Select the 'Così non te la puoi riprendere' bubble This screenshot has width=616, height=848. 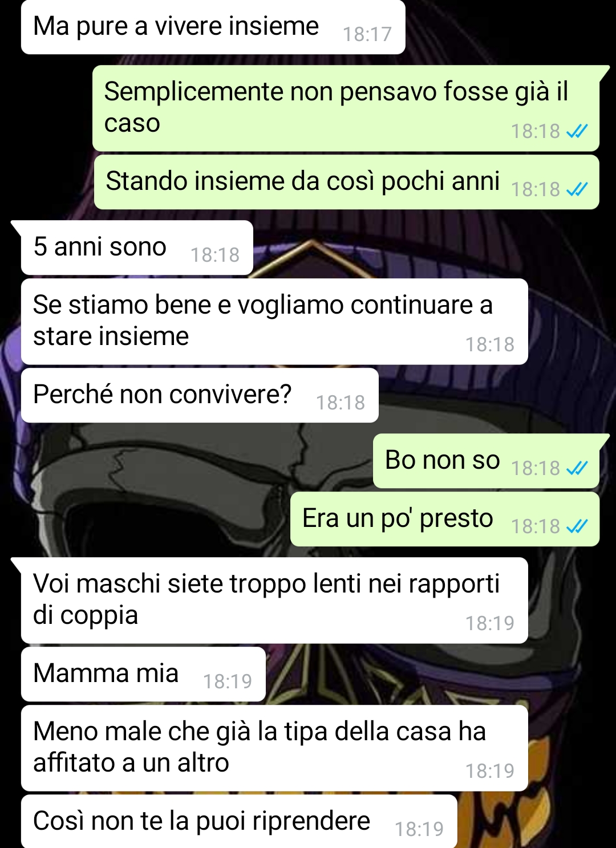point(239,821)
